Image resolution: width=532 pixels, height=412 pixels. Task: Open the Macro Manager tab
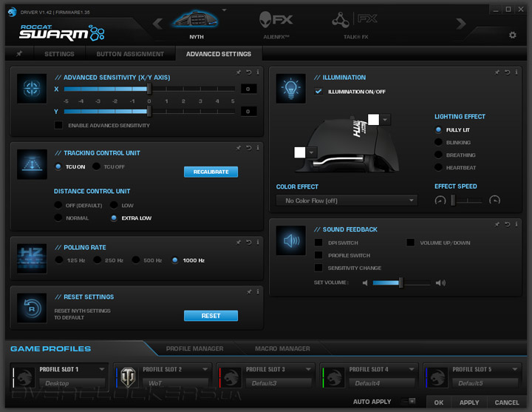pyautogui.click(x=282, y=348)
